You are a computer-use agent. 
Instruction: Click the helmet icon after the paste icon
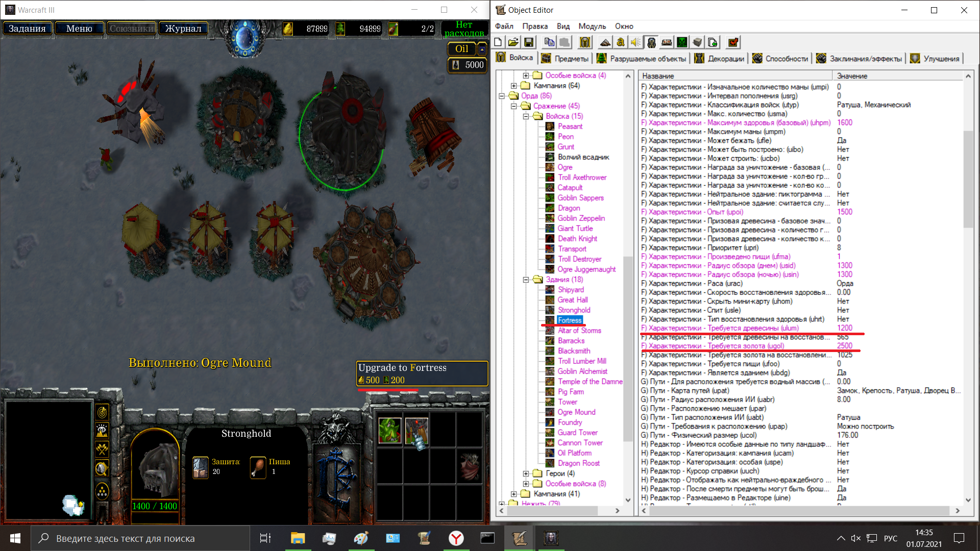click(585, 42)
